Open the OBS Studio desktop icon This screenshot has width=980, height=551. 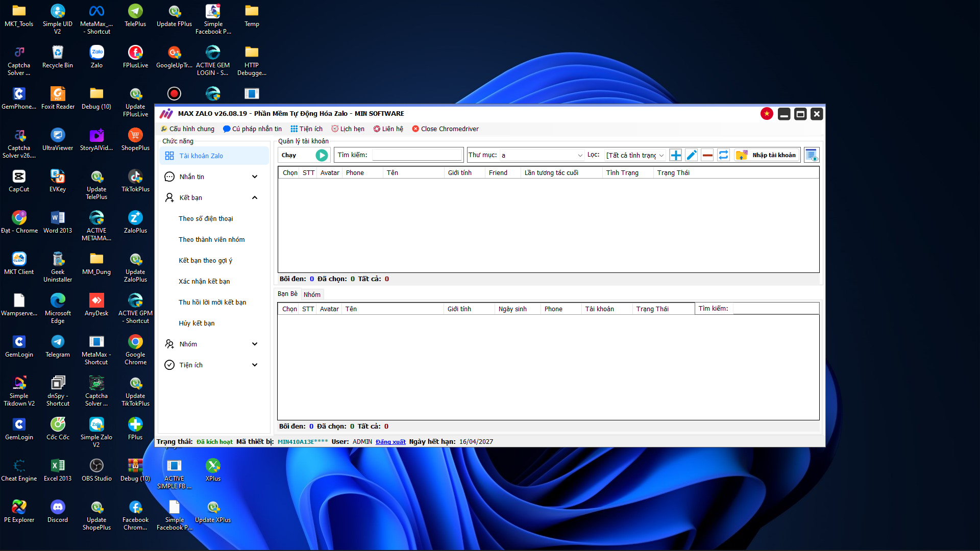tap(96, 470)
